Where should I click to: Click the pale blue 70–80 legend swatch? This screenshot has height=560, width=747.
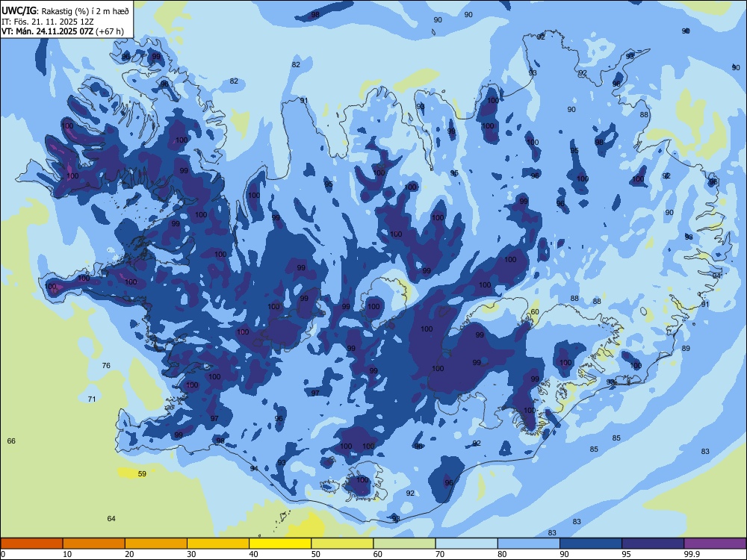466,544
